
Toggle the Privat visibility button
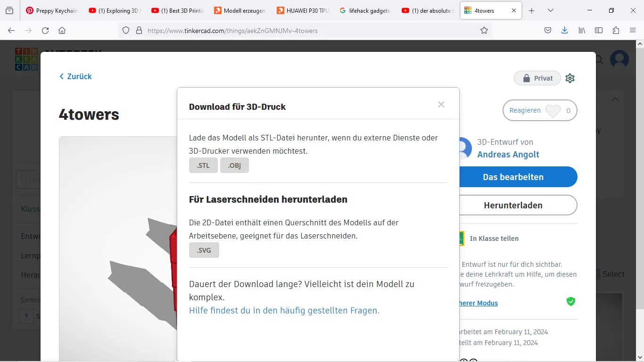point(537,78)
